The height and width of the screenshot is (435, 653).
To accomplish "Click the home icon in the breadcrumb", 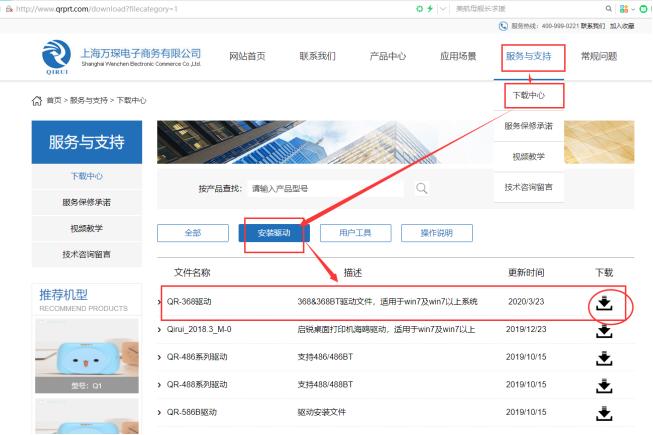I will [x=37, y=100].
